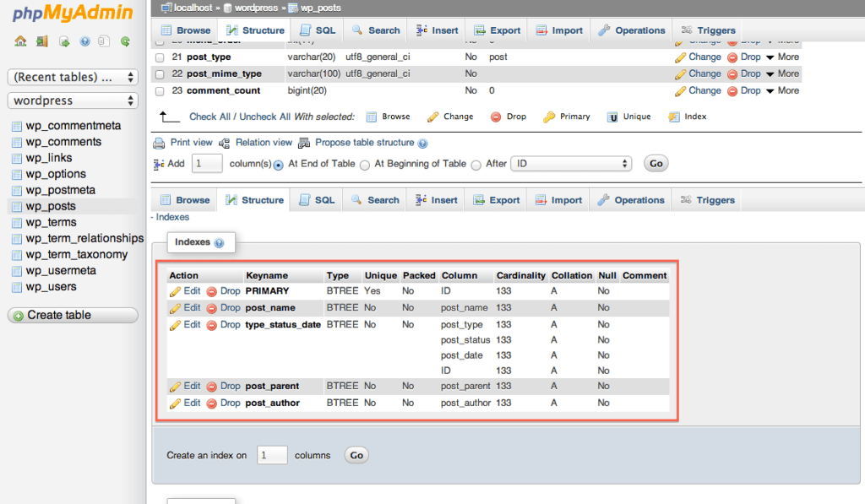Click the Home icon in the sidebar
865x504 pixels.
[20, 41]
